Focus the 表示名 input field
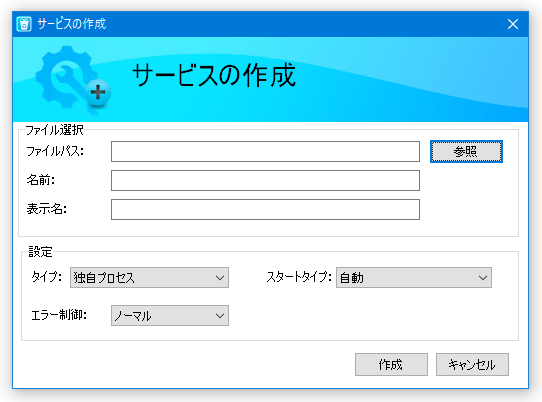Screen dimensions: 542x402 pyautogui.click(x=265, y=209)
